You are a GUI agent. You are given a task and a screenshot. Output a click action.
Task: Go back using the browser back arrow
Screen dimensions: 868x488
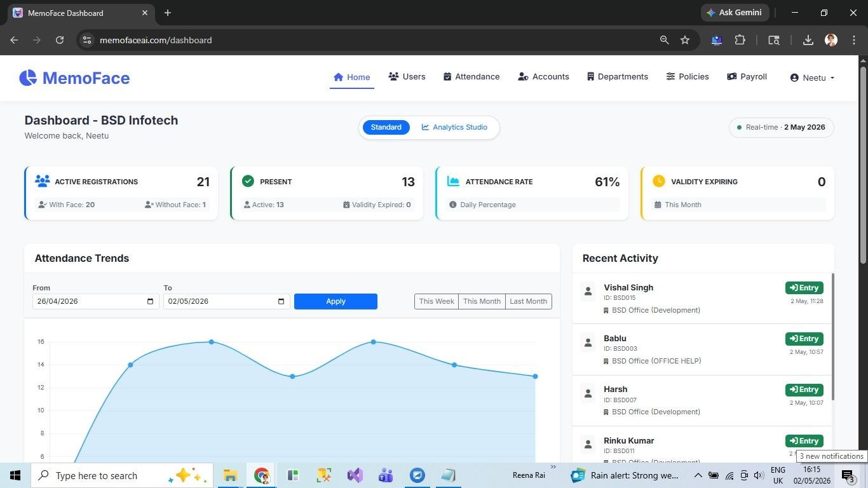[14, 40]
